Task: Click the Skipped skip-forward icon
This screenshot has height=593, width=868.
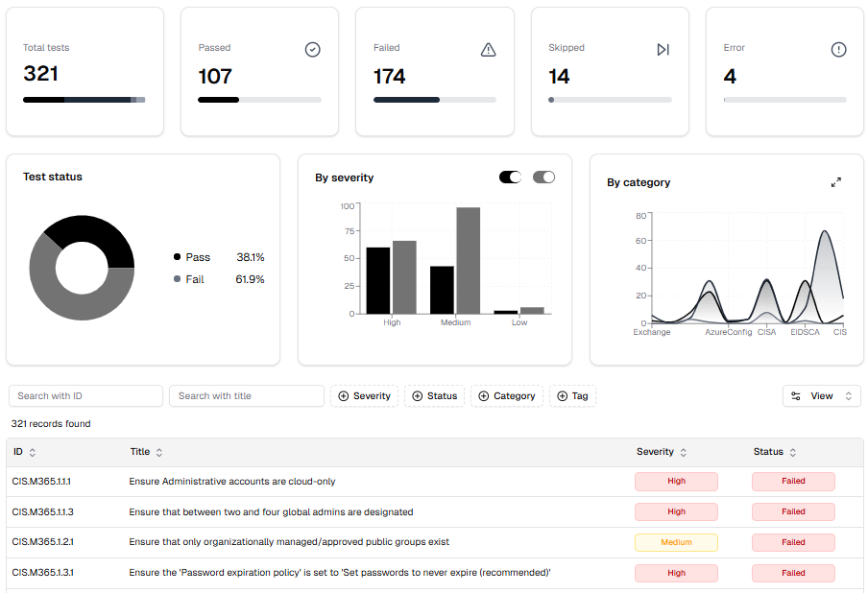Action: [663, 50]
